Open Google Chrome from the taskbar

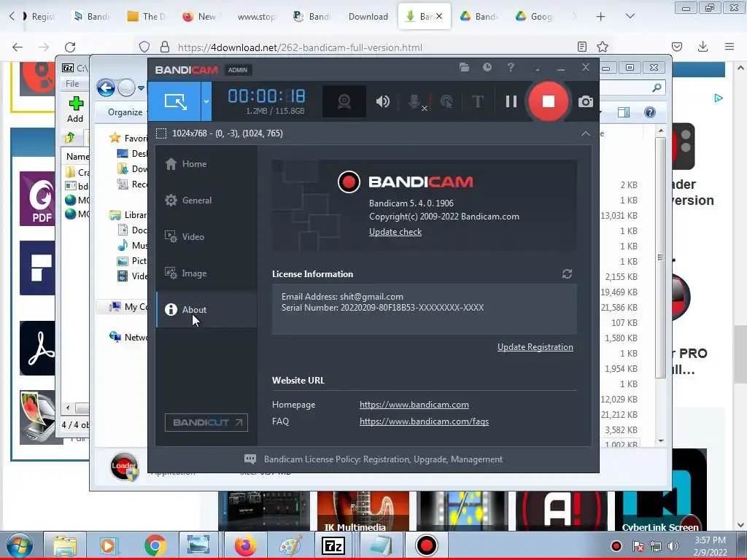(155, 545)
